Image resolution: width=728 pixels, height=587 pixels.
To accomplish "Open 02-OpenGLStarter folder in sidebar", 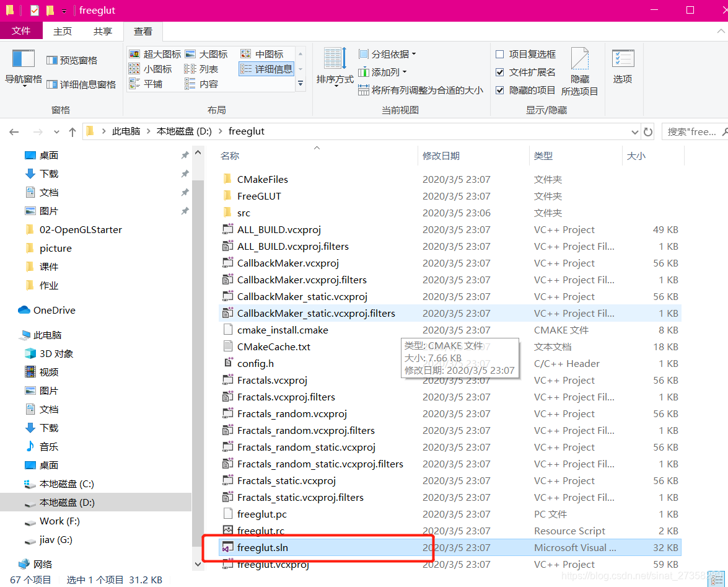I will click(73, 229).
